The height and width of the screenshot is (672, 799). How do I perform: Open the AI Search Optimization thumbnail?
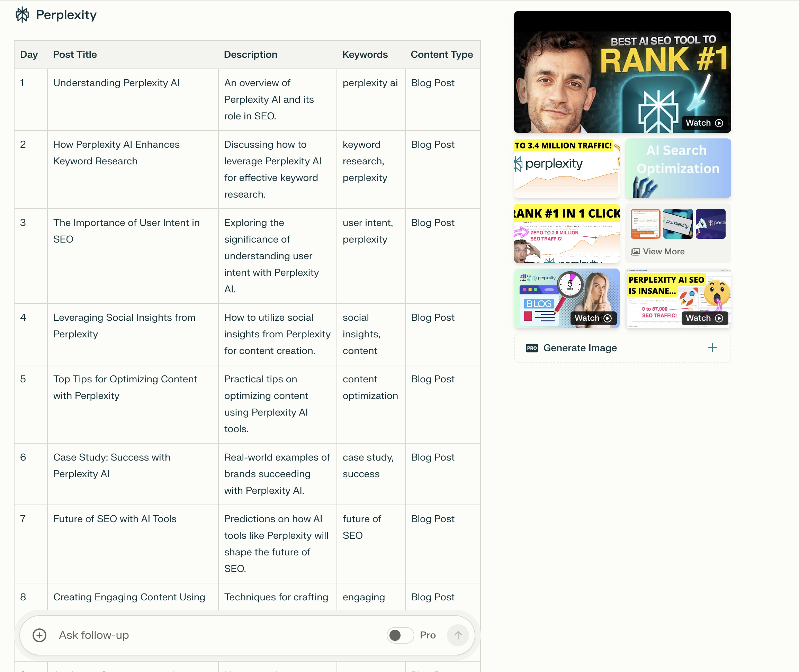[678, 168]
